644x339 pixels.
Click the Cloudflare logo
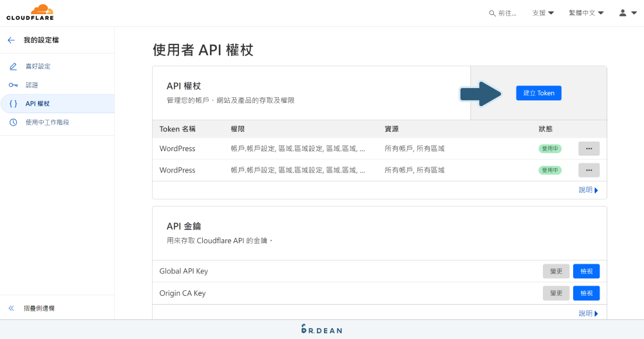pyautogui.click(x=30, y=12)
